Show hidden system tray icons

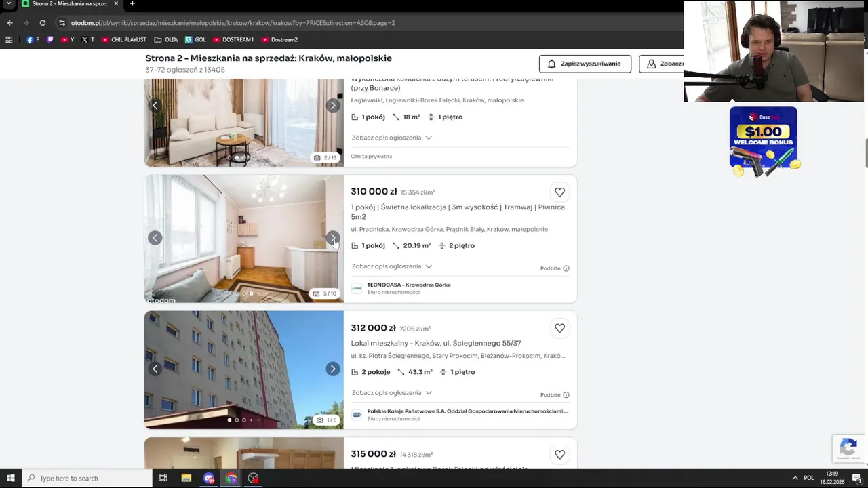(x=795, y=478)
